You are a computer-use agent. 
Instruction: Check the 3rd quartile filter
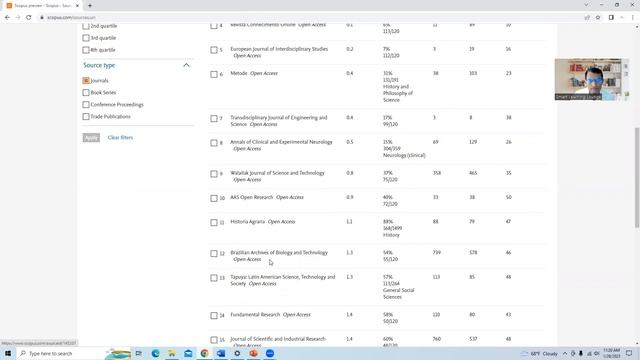86,38
